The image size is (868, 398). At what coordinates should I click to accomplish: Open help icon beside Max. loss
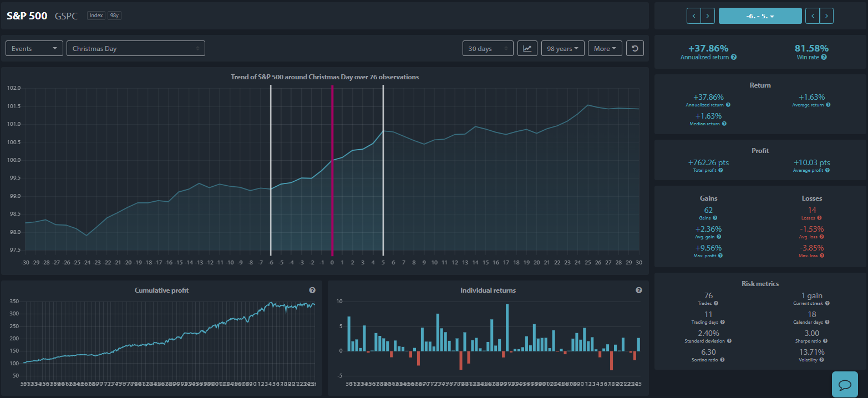click(823, 256)
